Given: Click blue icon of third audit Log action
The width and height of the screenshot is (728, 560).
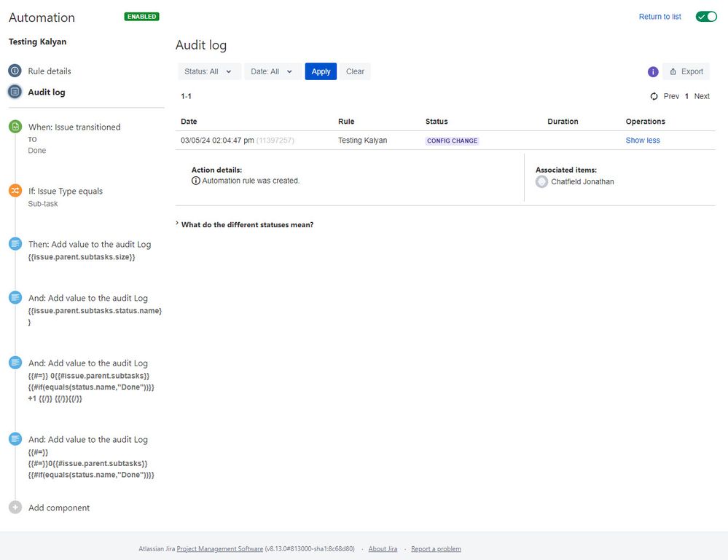Looking at the screenshot, I should (15, 363).
